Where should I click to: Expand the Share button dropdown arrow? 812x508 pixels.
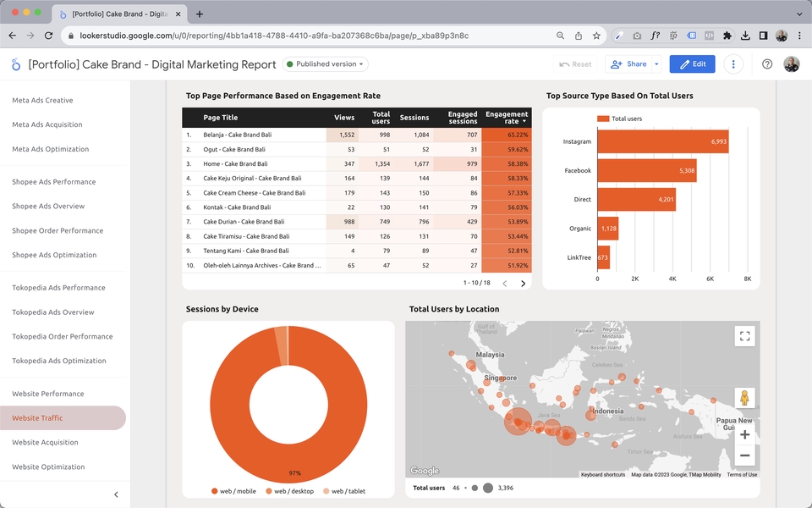(656, 64)
